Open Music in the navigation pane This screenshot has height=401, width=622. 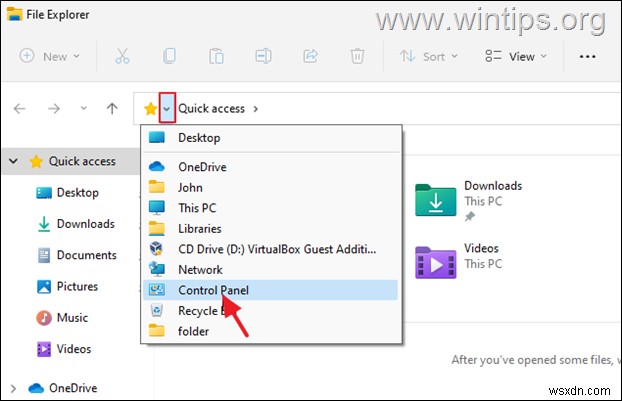(x=72, y=318)
